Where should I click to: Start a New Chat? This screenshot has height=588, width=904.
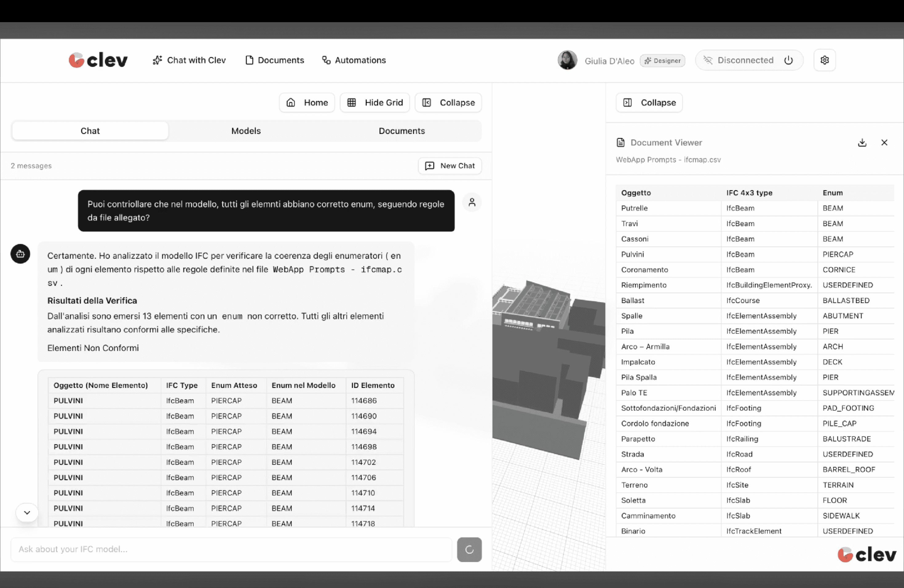tap(450, 166)
